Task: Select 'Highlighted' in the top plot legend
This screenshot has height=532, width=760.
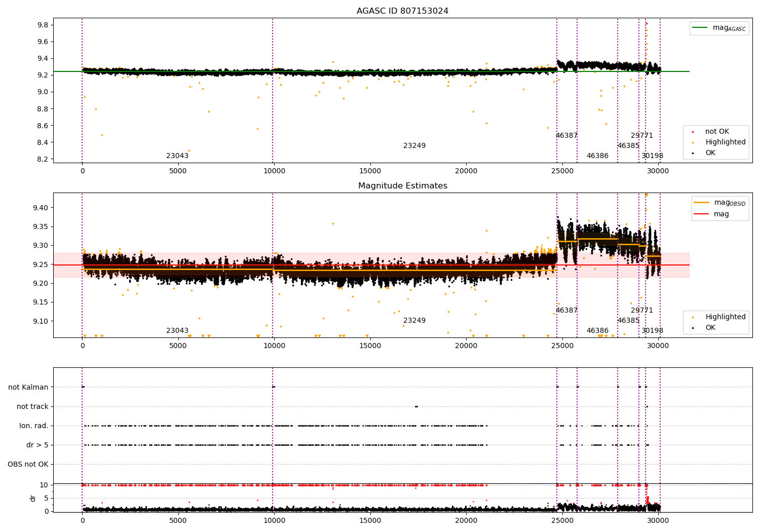Action: 725,142
